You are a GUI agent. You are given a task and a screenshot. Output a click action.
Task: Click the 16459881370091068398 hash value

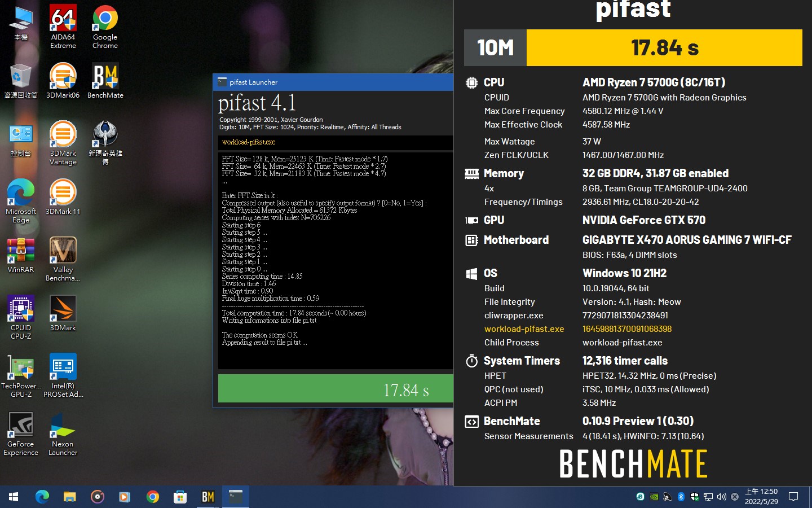point(627,329)
